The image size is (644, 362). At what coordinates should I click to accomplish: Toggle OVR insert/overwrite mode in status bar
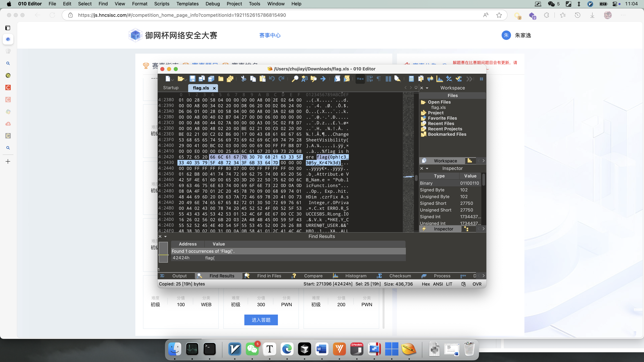coord(477,284)
